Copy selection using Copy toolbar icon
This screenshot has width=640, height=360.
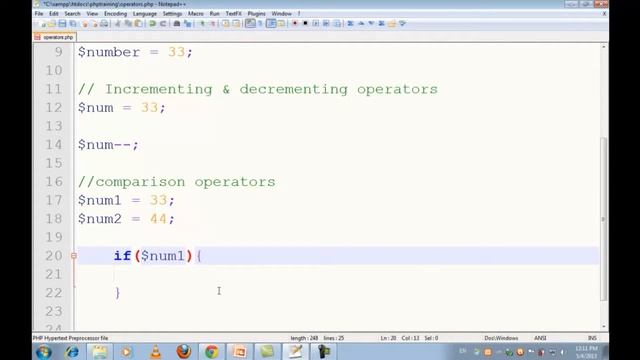click(x=128, y=24)
